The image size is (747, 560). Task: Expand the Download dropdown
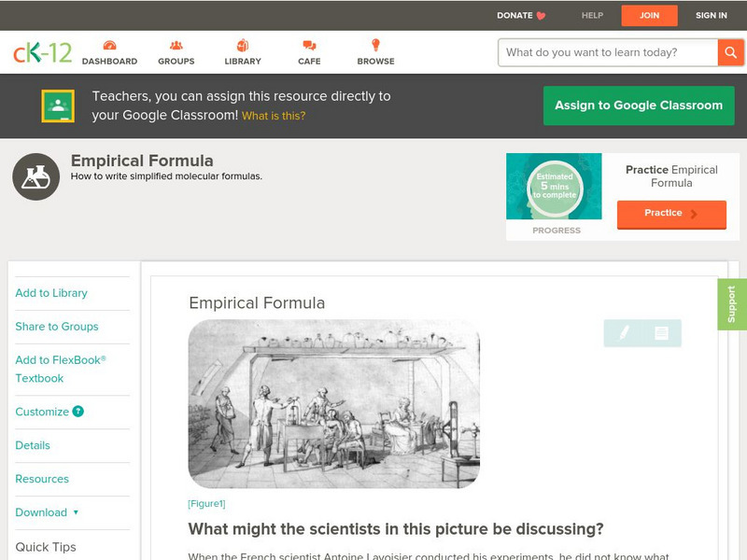tap(47, 512)
